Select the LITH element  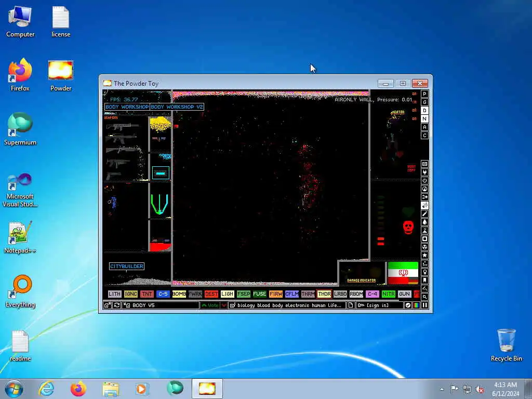coord(114,294)
